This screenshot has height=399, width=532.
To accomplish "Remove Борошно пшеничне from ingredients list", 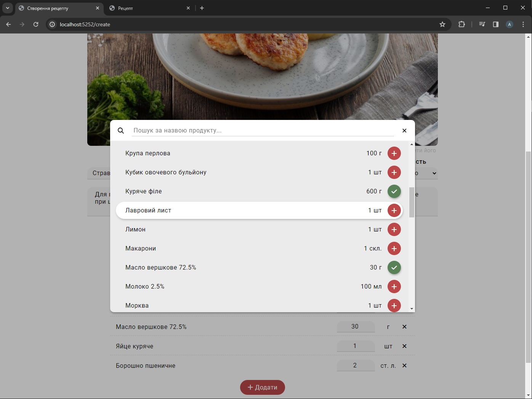I will pyautogui.click(x=404, y=365).
